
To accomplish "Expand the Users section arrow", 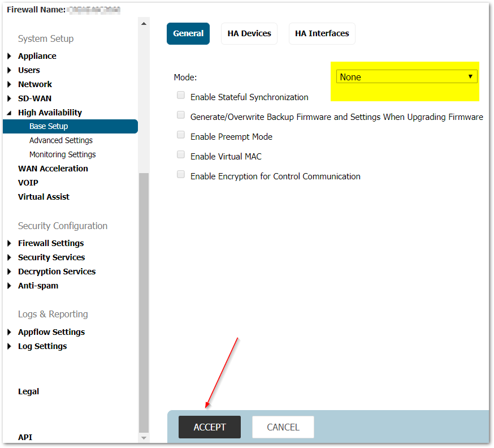I will pyautogui.click(x=9, y=70).
